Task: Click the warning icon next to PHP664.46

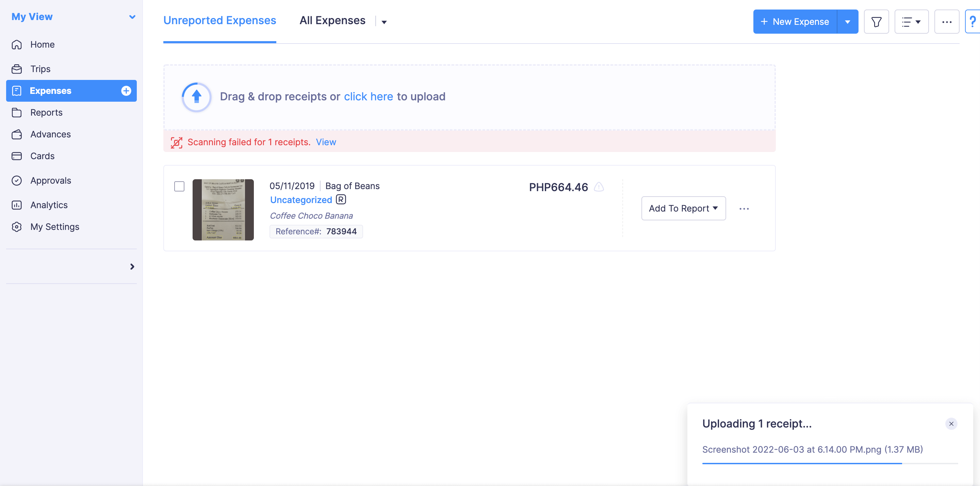Action: 599,187
